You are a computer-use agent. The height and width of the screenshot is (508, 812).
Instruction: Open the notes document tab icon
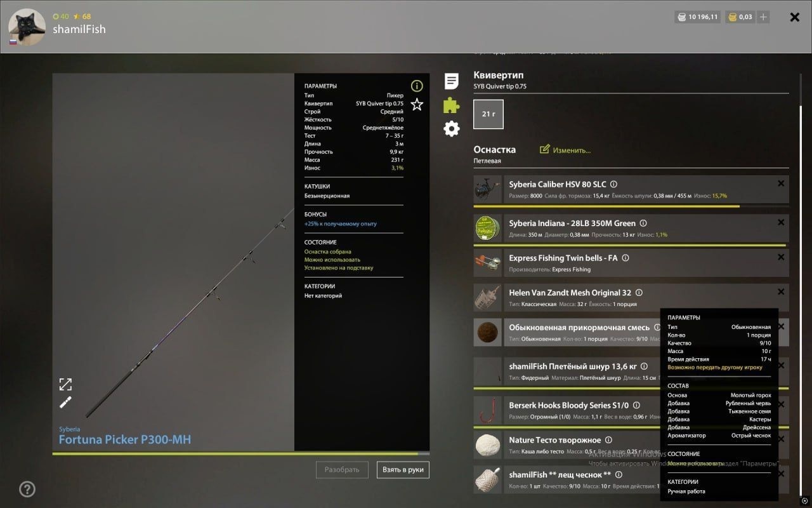click(x=451, y=81)
